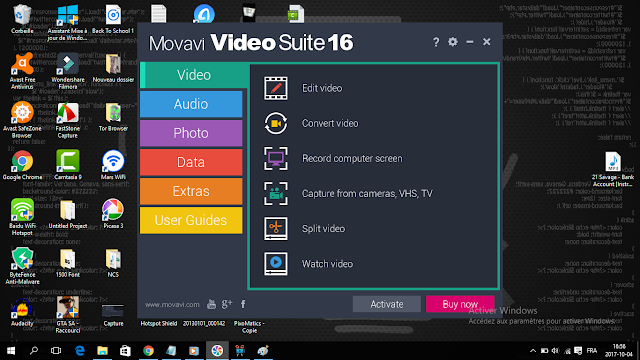Click the Watch video label
The height and width of the screenshot is (360, 640).
[327, 264]
